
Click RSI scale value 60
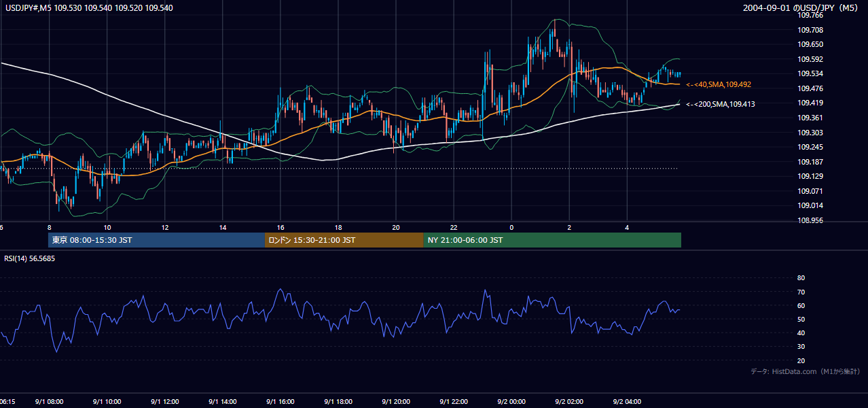(801, 305)
